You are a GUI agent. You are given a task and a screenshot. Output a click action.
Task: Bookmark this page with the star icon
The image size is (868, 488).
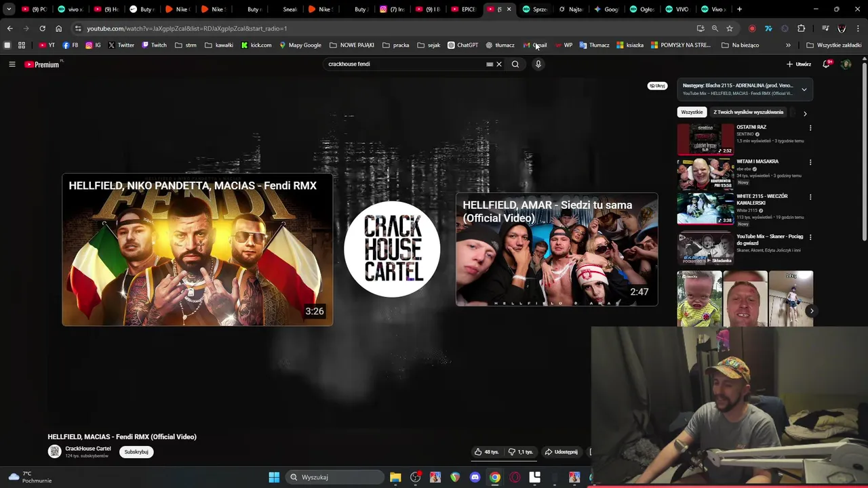[x=730, y=28]
